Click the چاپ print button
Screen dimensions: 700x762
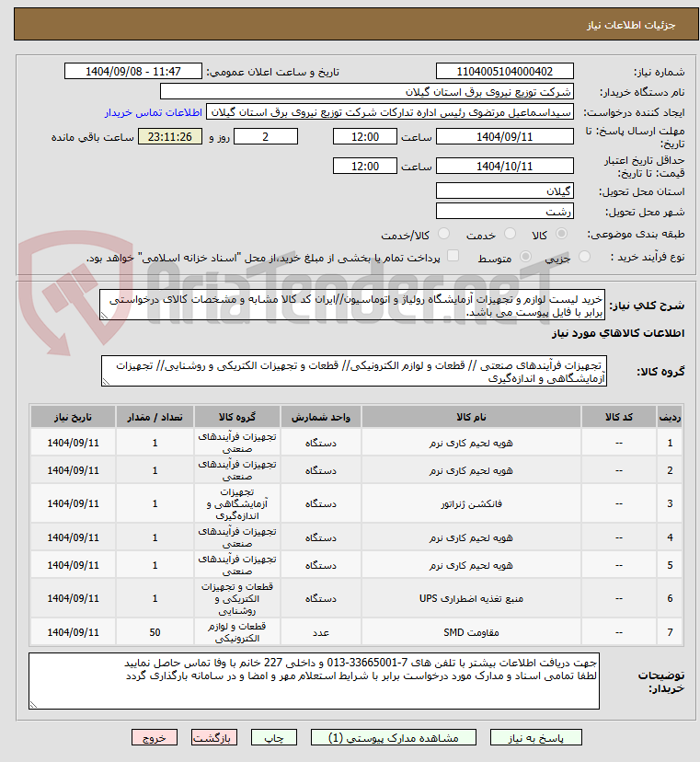(274, 738)
